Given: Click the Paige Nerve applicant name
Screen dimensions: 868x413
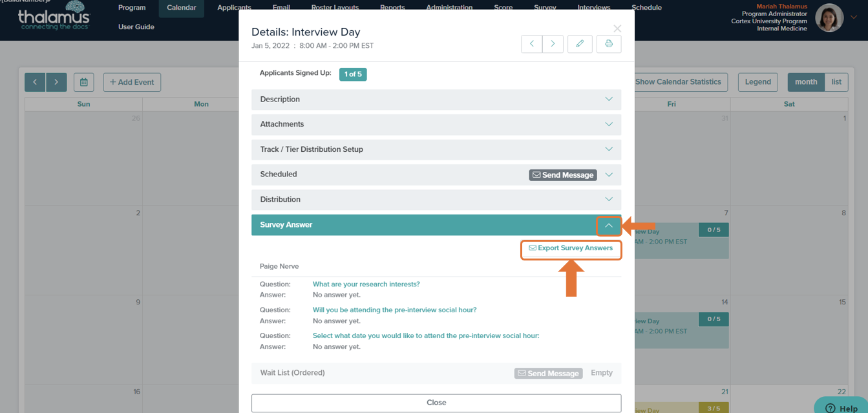Looking at the screenshot, I should (x=279, y=266).
